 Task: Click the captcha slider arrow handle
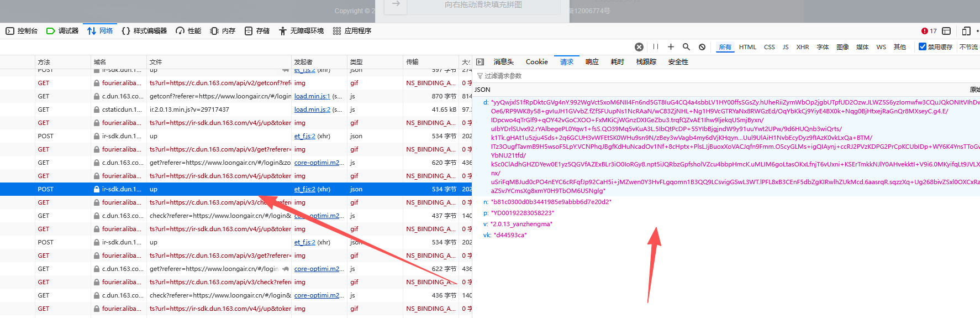[x=396, y=4]
